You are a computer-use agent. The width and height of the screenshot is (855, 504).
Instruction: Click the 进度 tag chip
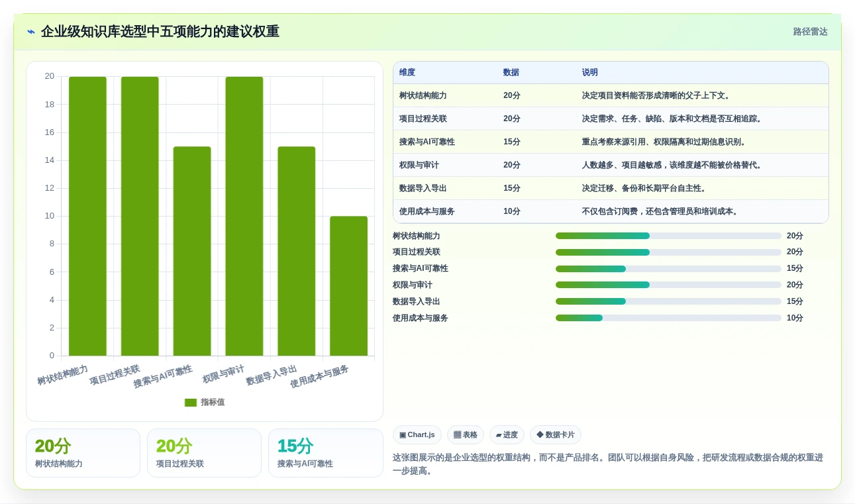tap(507, 435)
